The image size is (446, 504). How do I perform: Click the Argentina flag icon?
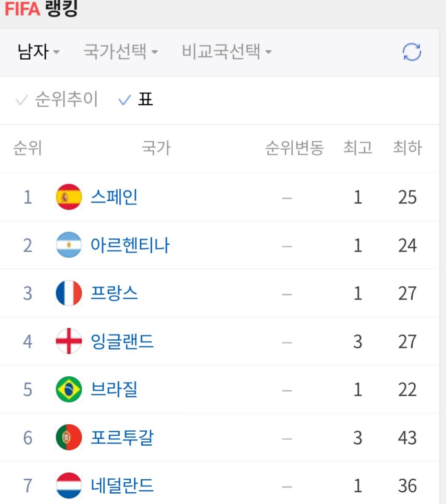(68, 245)
